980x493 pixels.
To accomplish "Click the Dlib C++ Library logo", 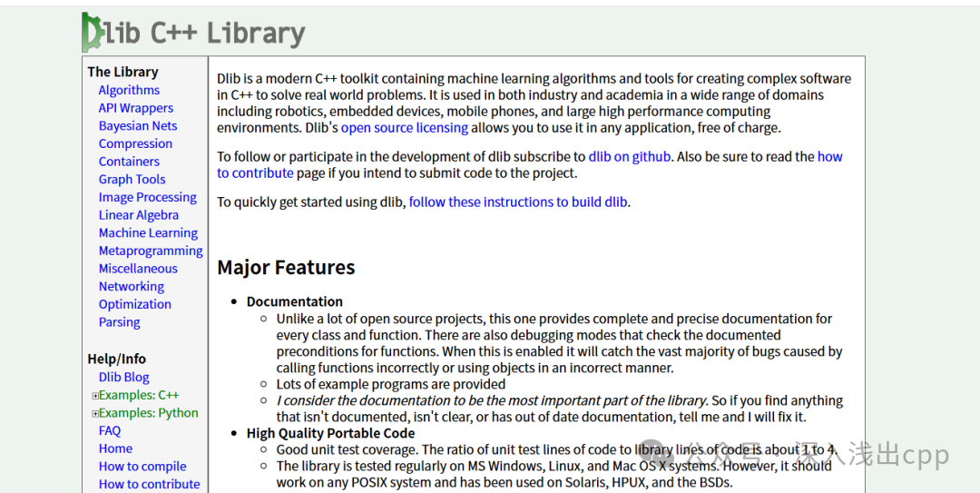I will click(194, 33).
